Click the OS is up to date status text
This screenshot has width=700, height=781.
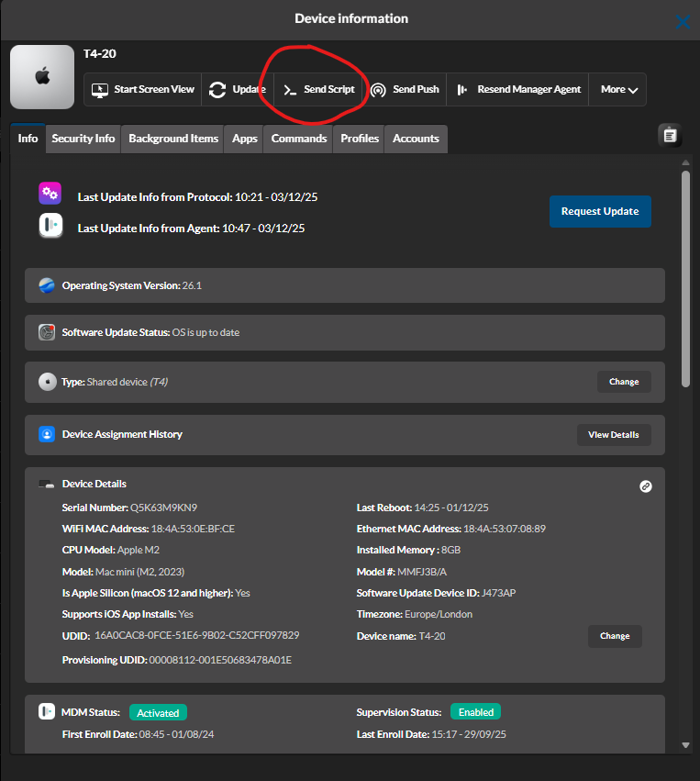click(206, 332)
